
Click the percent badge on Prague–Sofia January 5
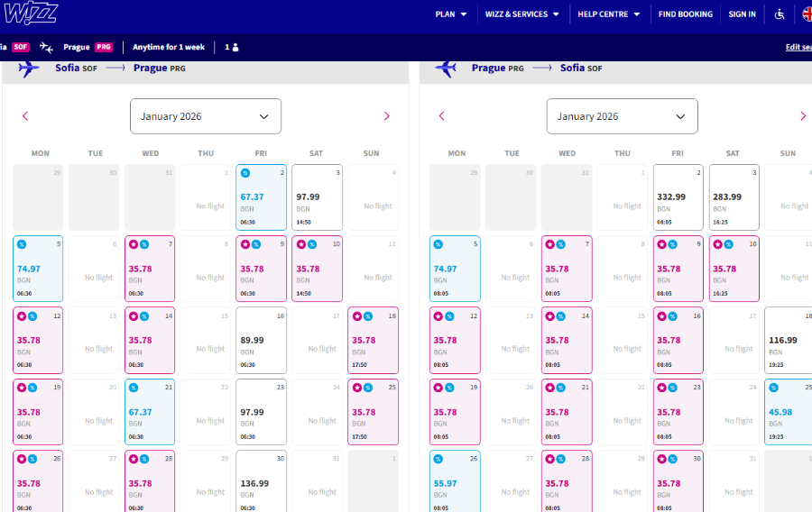click(x=438, y=244)
